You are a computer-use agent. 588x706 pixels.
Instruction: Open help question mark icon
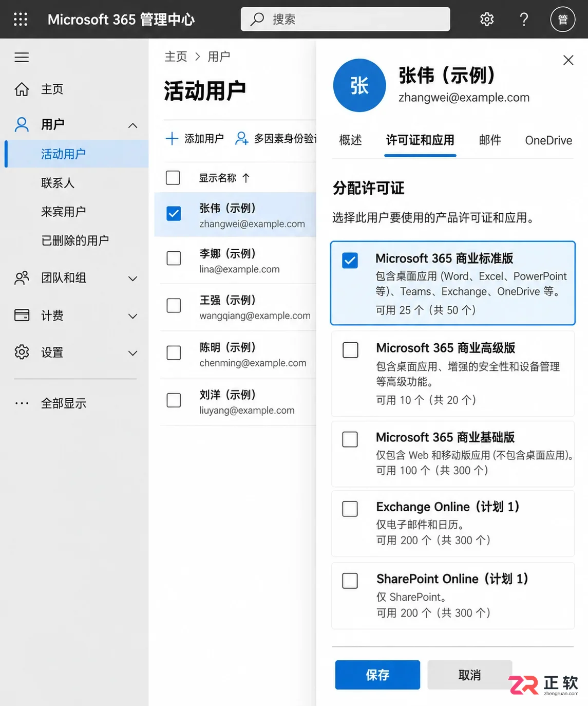coord(524,20)
